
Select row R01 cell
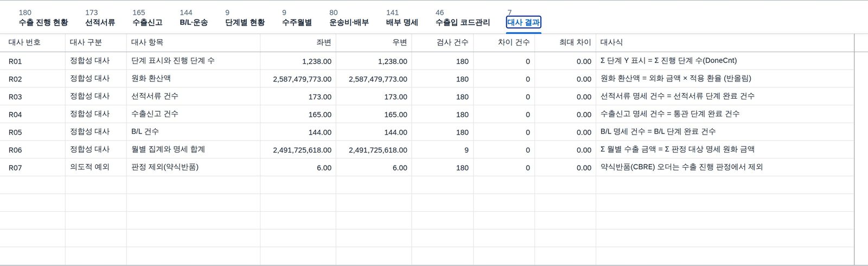[x=33, y=61]
